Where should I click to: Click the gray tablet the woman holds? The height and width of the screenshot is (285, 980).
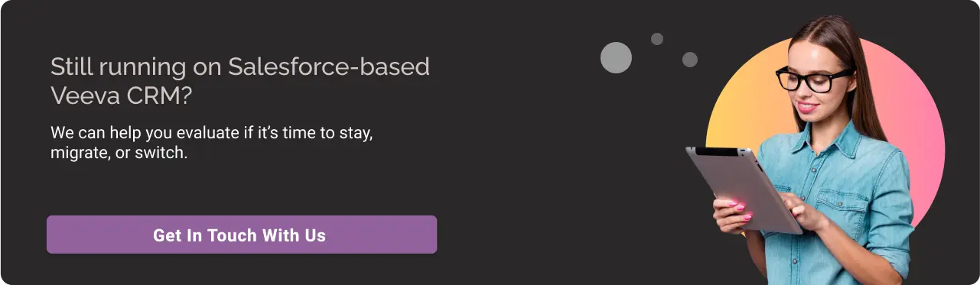click(x=742, y=189)
